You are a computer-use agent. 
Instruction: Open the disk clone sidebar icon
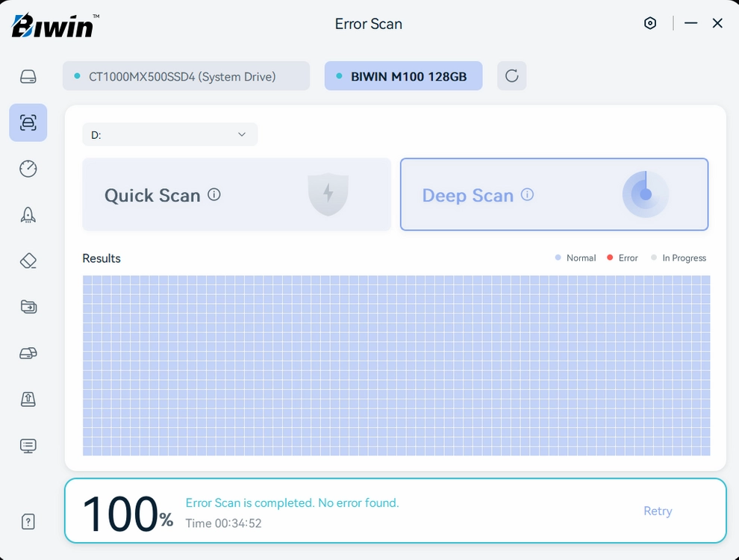(28, 353)
